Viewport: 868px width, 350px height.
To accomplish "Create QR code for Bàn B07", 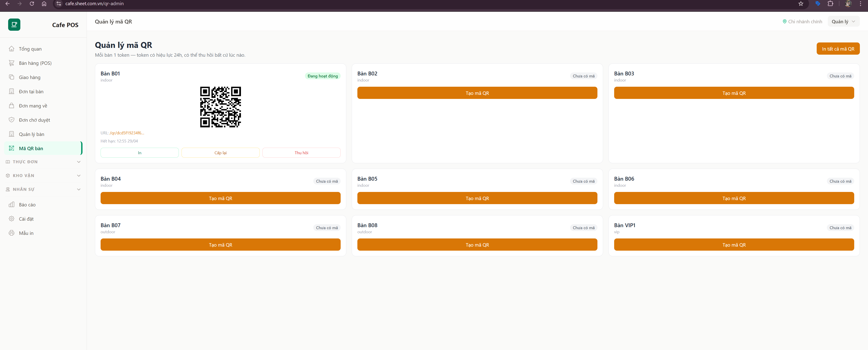I will (x=220, y=245).
